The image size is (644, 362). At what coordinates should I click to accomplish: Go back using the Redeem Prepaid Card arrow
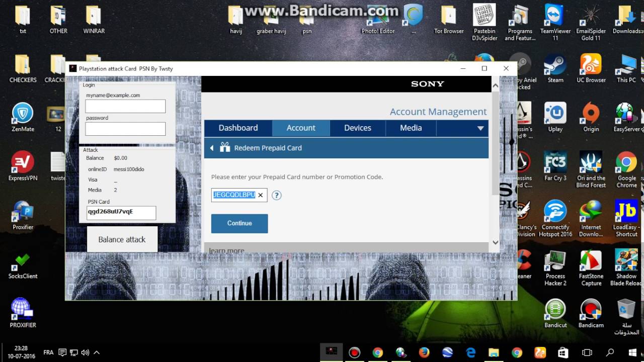[212, 148]
